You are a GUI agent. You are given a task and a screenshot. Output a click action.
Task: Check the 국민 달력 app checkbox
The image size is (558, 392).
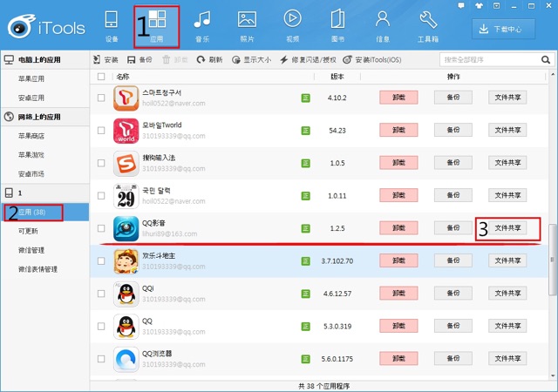(101, 196)
